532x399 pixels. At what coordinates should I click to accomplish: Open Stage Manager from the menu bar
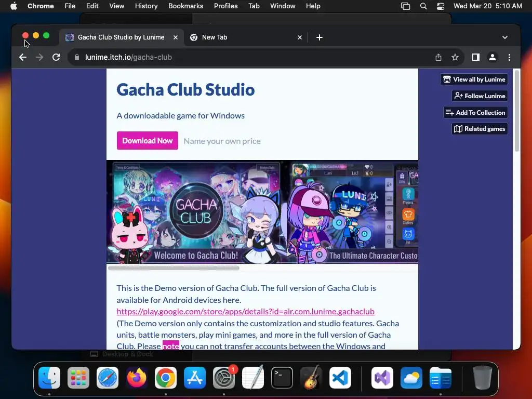pos(405,6)
